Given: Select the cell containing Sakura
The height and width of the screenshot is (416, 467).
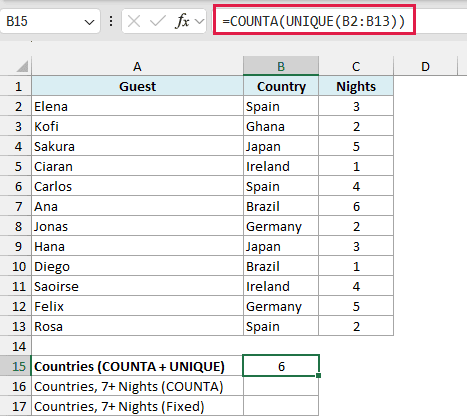Looking at the screenshot, I should 137,146.
